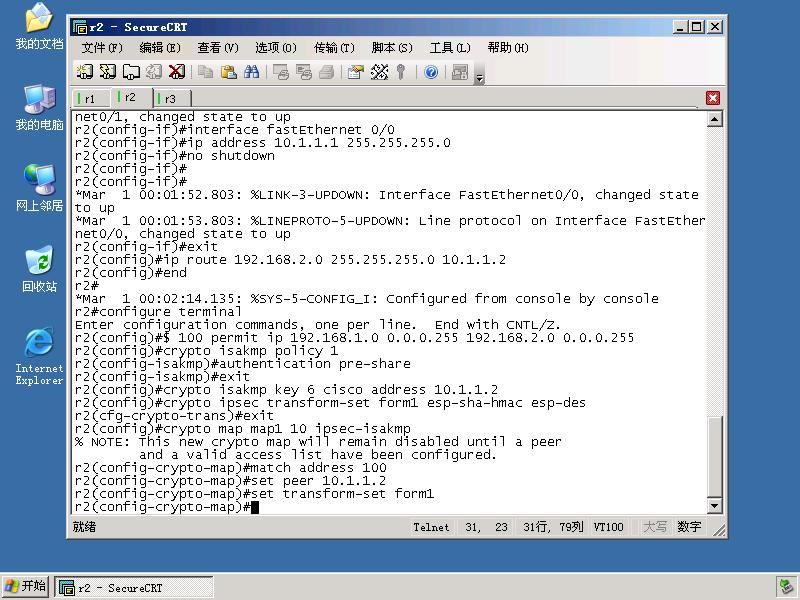This screenshot has height=600, width=800.
Task: Open the 帮助(H) menu
Action: tap(508, 48)
